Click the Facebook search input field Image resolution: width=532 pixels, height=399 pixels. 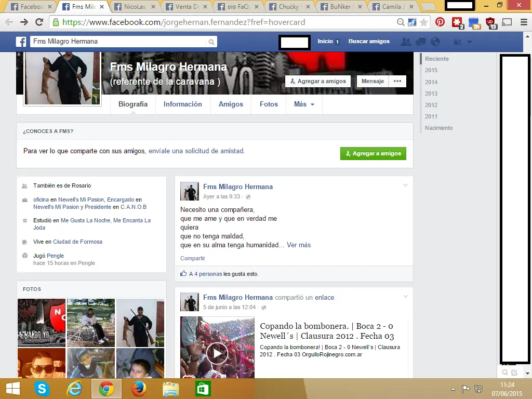click(x=119, y=42)
